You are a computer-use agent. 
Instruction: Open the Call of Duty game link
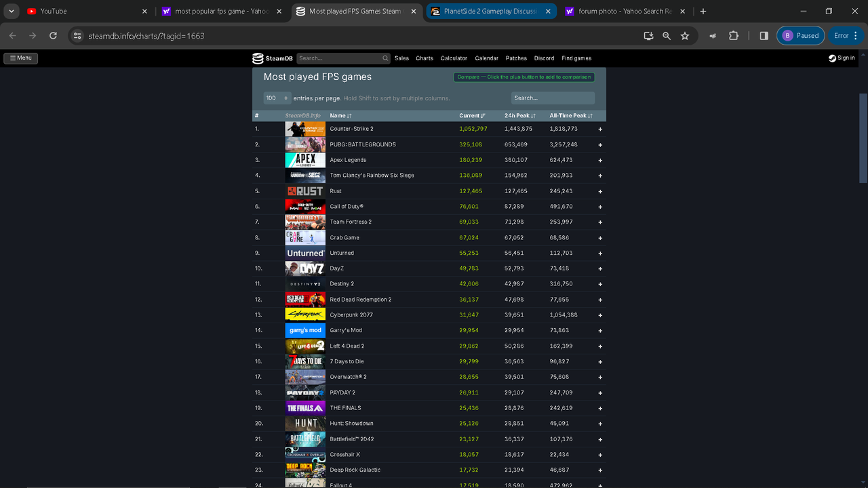(347, 207)
